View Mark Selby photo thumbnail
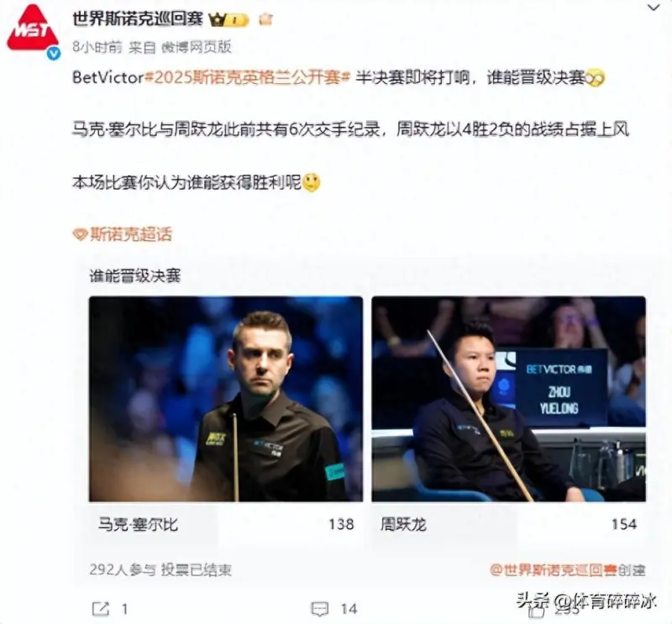 pos(226,399)
